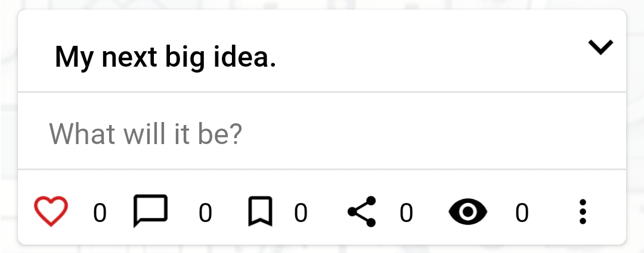Toggle the like state with the heart outline
Image resolution: width=644 pixels, height=253 pixels.
point(51,211)
